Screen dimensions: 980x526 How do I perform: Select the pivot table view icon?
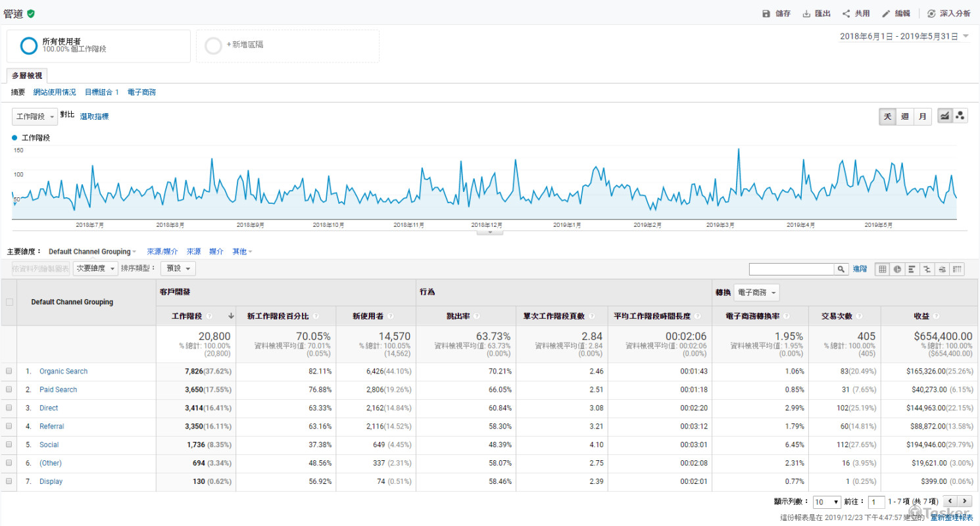point(958,269)
